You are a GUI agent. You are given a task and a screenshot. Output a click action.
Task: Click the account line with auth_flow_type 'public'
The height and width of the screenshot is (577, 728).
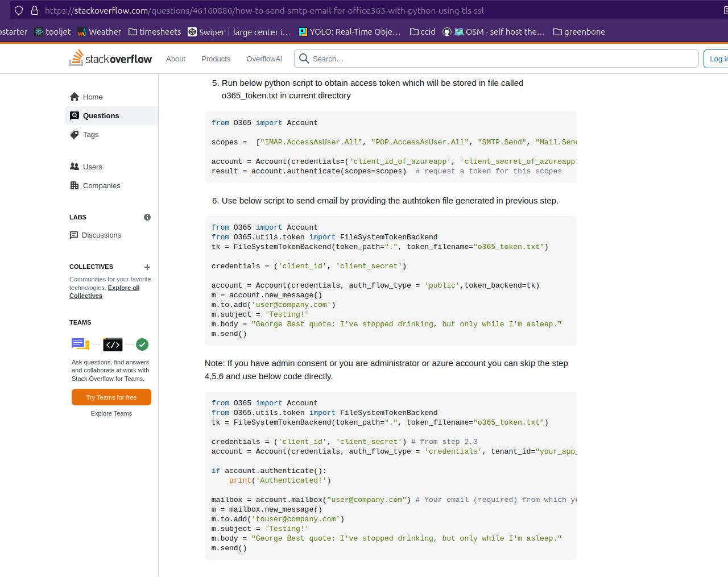tap(375, 285)
